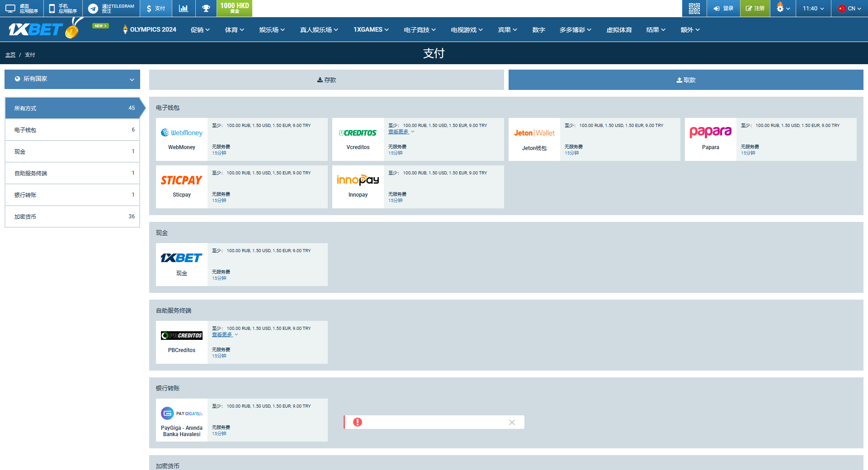
Task: Open the 虚拟体育 virtual sports item
Action: (619, 30)
